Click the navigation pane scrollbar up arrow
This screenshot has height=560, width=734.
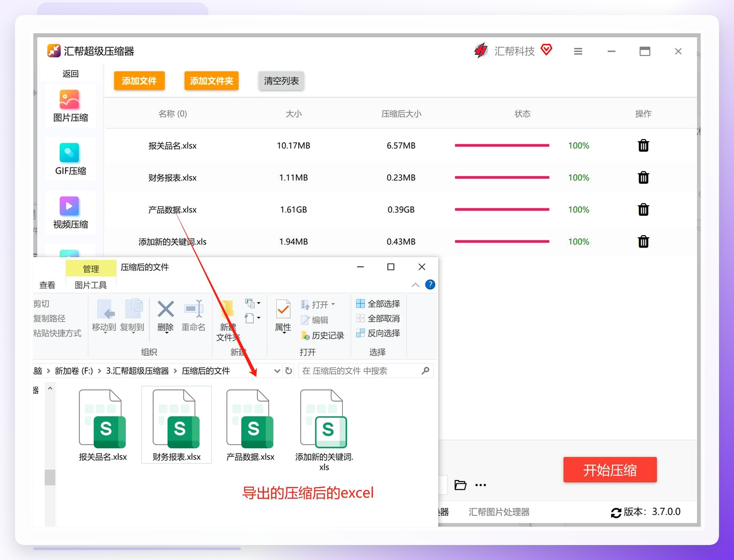pyautogui.click(x=50, y=388)
